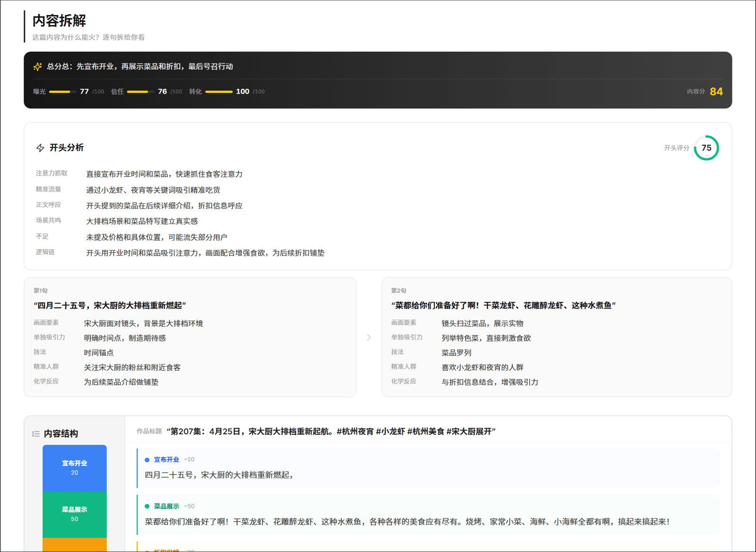The image size is (756, 552).
Task: Click the chevron arrow between 第1句 and 第2句
Action: (x=369, y=337)
